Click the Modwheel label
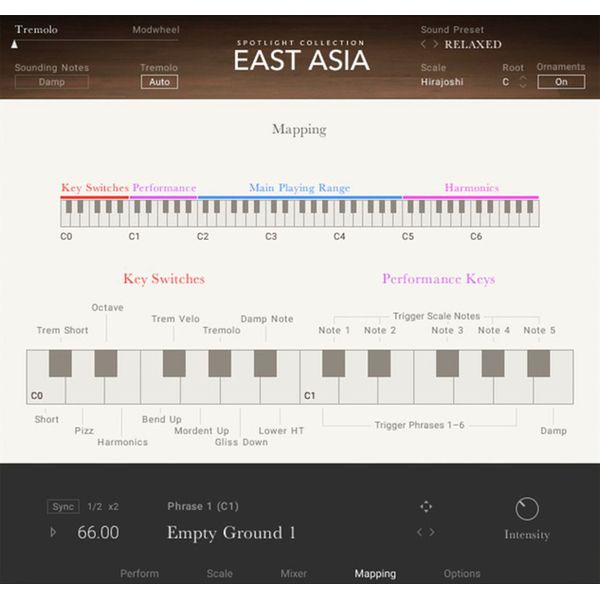This screenshot has width=600, height=600. pos(156,29)
